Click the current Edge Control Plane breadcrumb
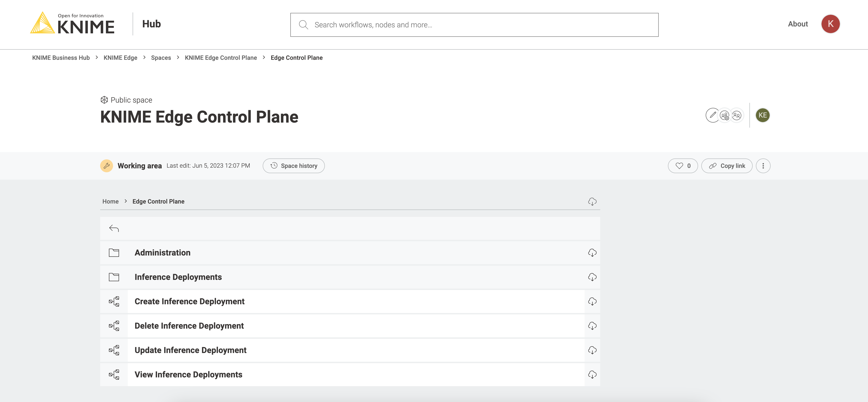This screenshot has height=402, width=868. pos(297,57)
